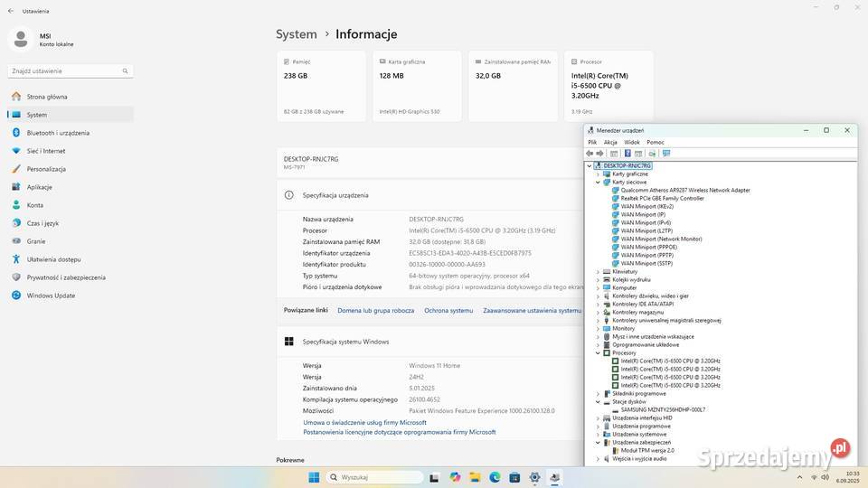Collapse the Procesory node
The width and height of the screenshot is (868, 488).
(x=598, y=353)
